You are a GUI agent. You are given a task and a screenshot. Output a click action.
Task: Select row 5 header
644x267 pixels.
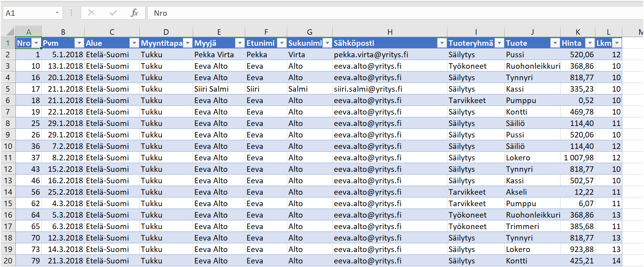[8, 89]
